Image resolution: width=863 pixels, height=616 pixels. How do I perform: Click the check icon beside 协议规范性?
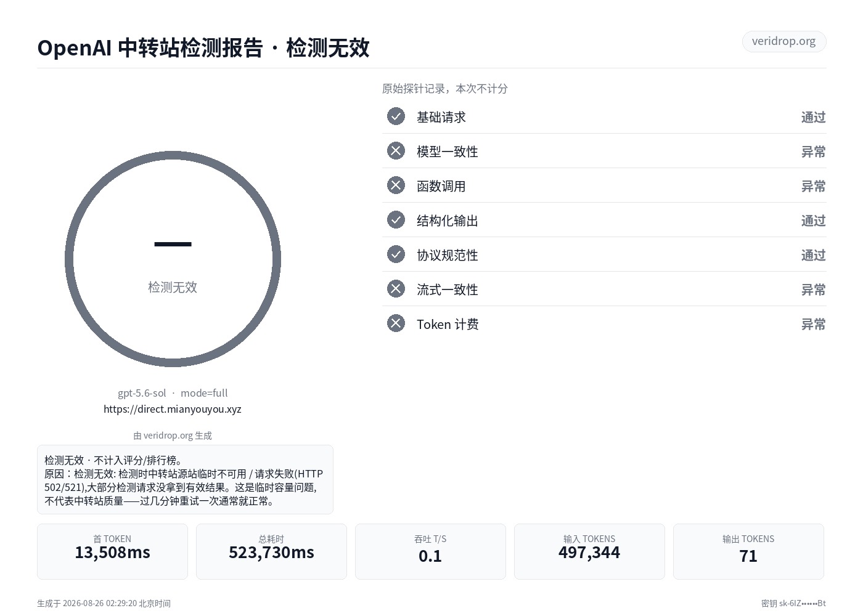(x=396, y=254)
